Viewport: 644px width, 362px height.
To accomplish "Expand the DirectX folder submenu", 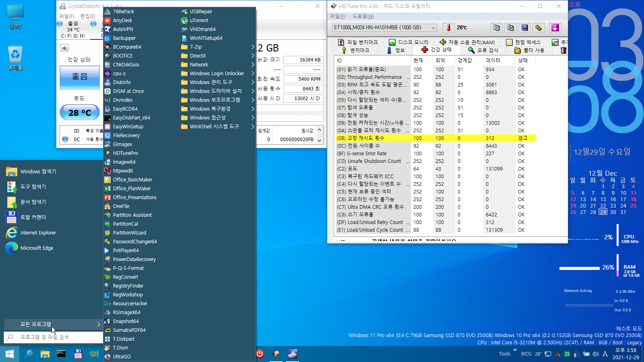I will click(x=218, y=56).
